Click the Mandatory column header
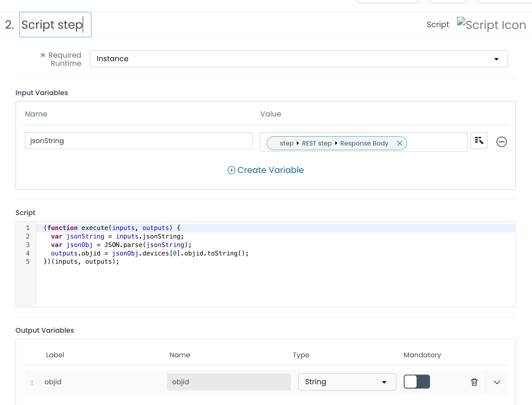Image resolution: width=532 pixels, height=405 pixels. 422,355
